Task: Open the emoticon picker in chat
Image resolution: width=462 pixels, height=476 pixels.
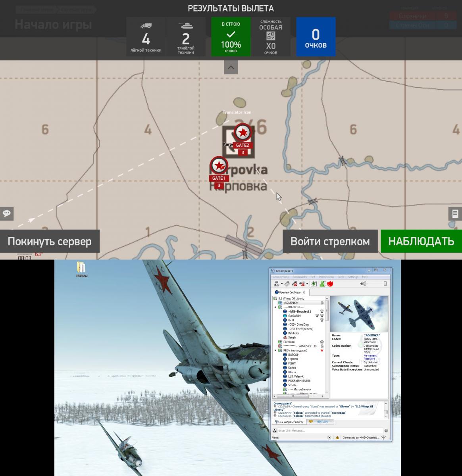Action: tap(386, 430)
